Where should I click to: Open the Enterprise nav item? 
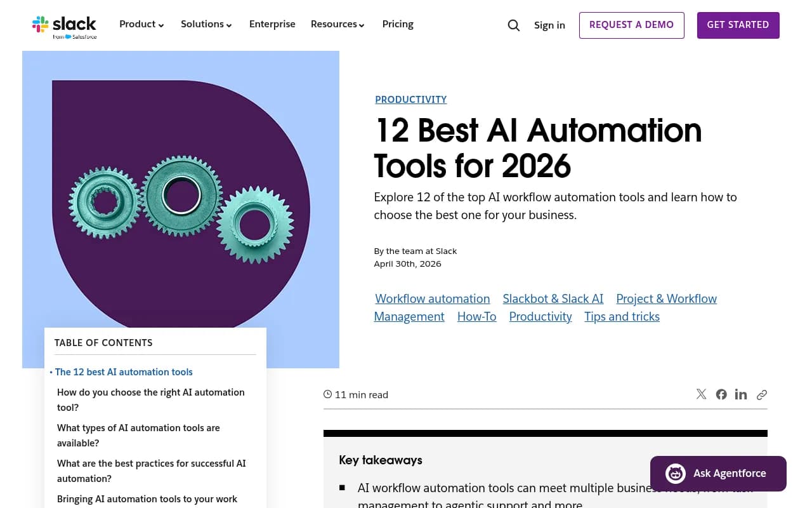point(272,24)
